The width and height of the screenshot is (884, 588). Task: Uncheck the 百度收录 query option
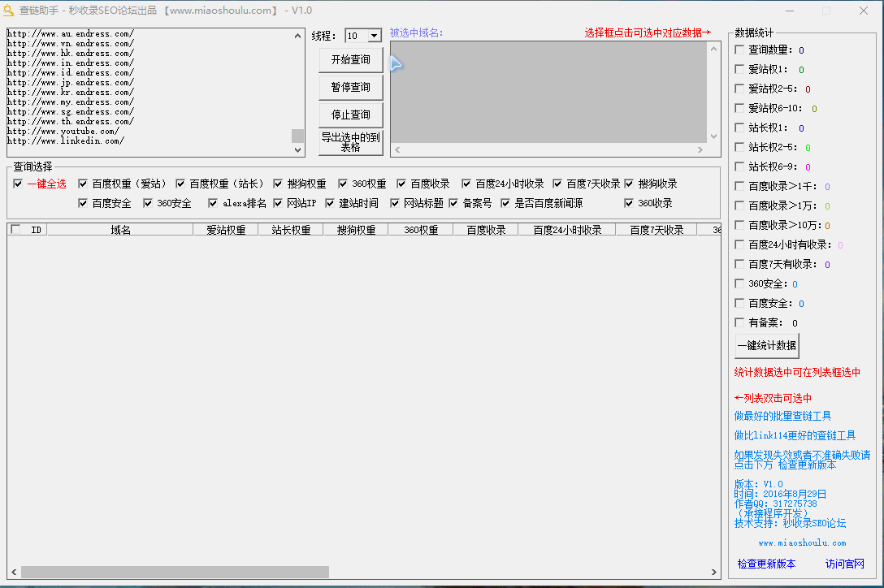click(x=401, y=184)
